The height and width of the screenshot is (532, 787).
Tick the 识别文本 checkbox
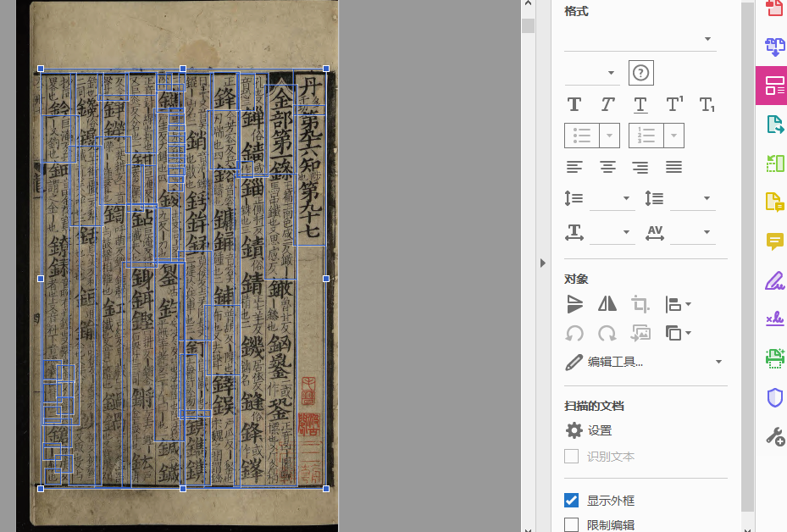(572, 457)
